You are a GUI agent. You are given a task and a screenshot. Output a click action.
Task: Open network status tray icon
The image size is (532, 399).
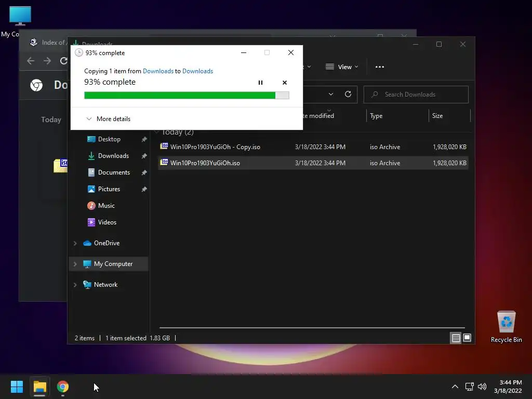(x=469, y=387)
